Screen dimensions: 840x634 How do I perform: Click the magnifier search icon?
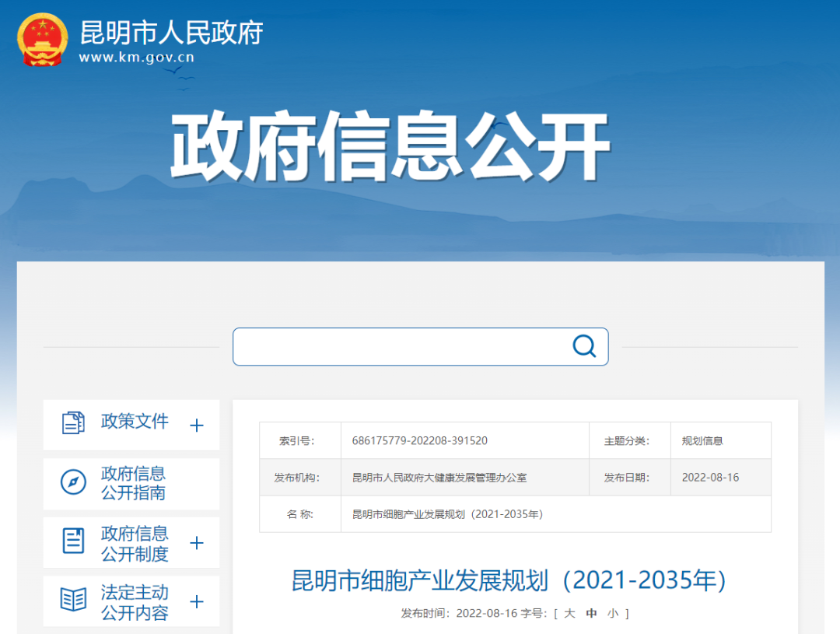point(584,346)
